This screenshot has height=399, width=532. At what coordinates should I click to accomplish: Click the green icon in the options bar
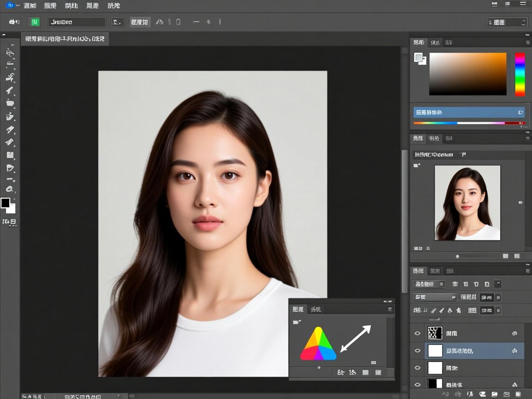[34, 22]
